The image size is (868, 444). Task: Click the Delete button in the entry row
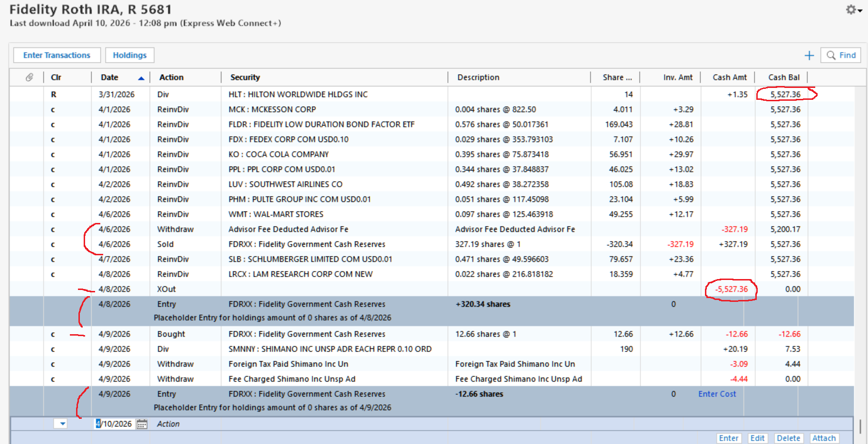788,438
